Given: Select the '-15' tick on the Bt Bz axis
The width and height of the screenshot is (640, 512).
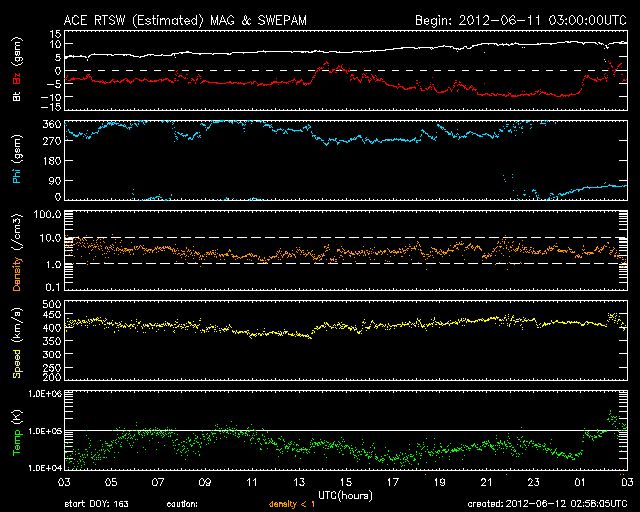Looking at the screenshot, I should tap(53, 107).
